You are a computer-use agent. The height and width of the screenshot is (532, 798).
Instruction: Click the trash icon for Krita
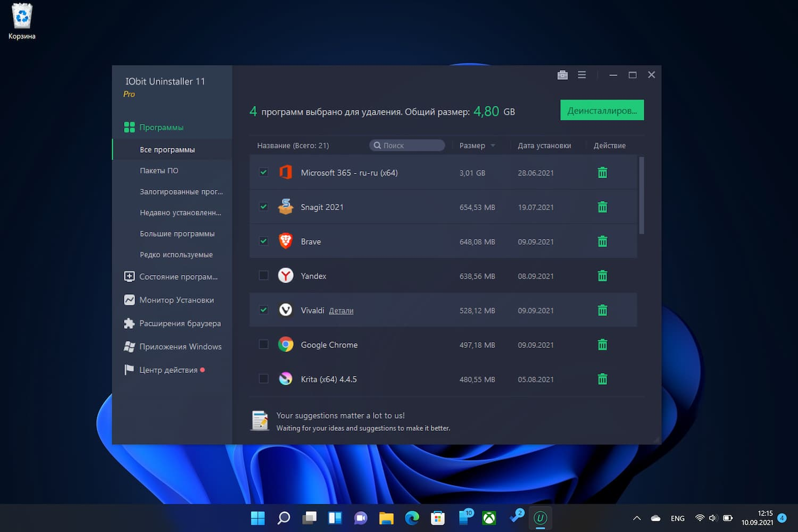pyautogui.click(x=602, y=379)
